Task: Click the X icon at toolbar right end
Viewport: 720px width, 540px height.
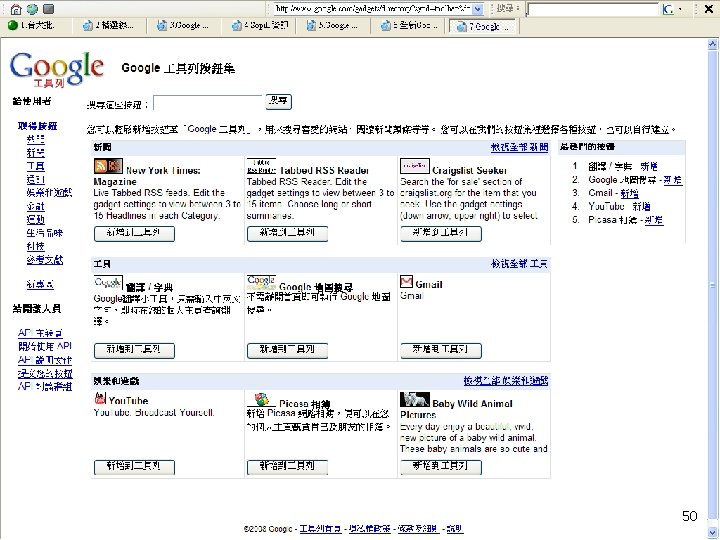Action: tap(709, 9)
